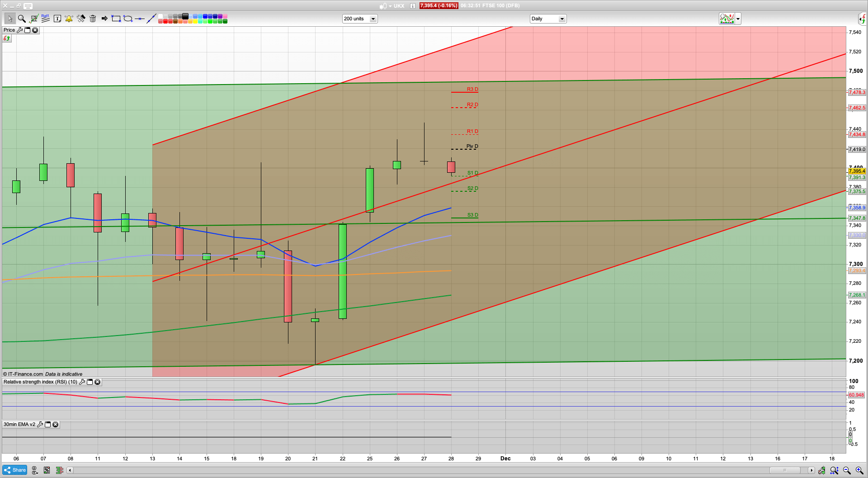Pick the black color swatch
This screenshot has width=868, height=478.
(x=185, y=16)
